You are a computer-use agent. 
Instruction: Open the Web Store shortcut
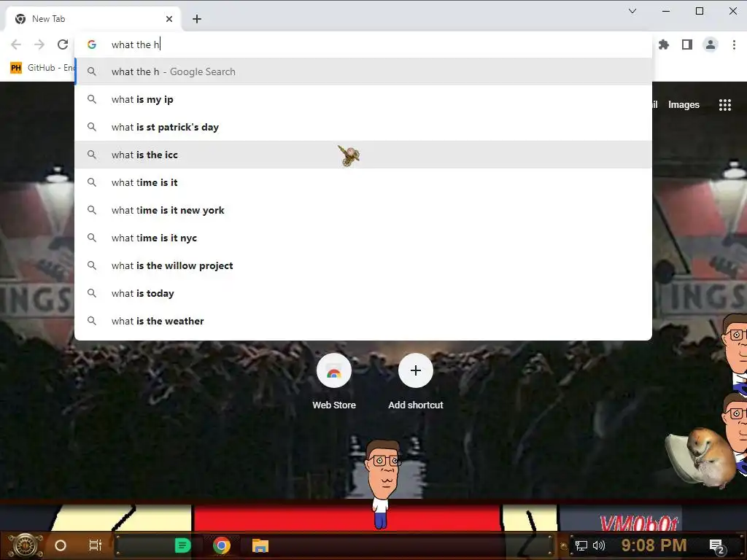(x=334, y=381)
